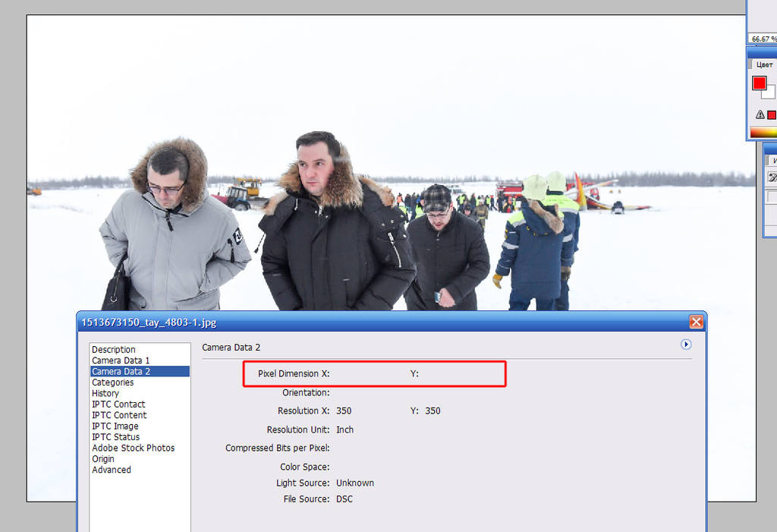Select Adobe Stock Photos entry
Viewport: 777px width, 532px height.
coord(133,448)
